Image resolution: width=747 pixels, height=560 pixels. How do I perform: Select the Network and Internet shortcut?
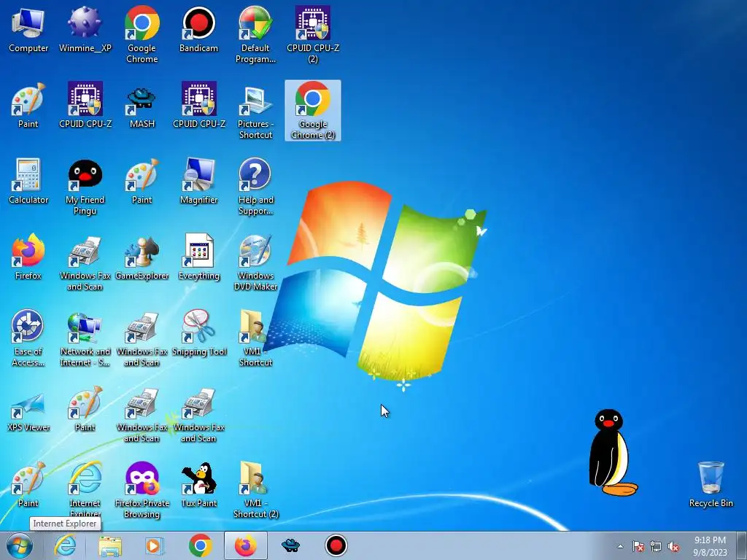point(85,338)
